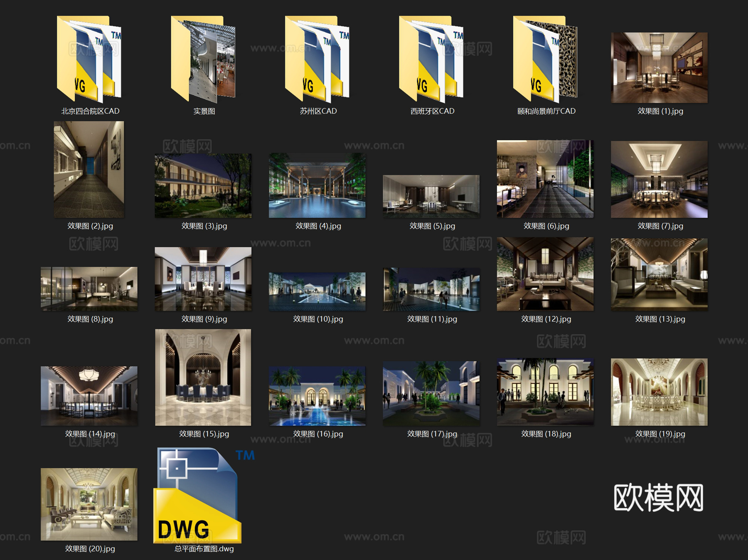Select thumbnail of 效果图 (15).jpg
748x560 pixels.
pos(203,377)
